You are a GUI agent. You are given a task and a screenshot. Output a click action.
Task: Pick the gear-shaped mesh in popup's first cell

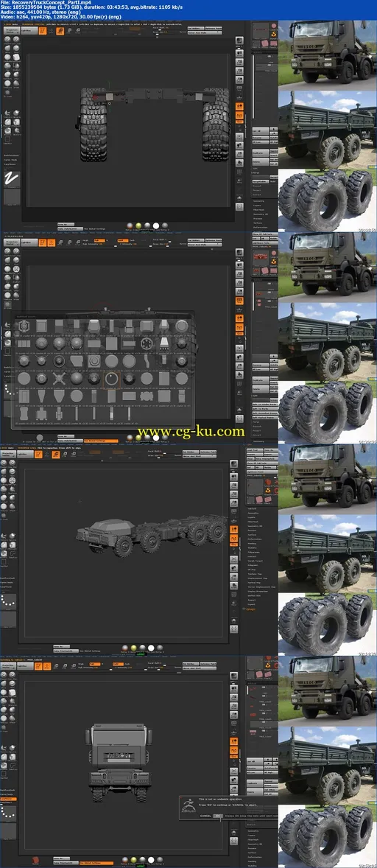point(24,327)
